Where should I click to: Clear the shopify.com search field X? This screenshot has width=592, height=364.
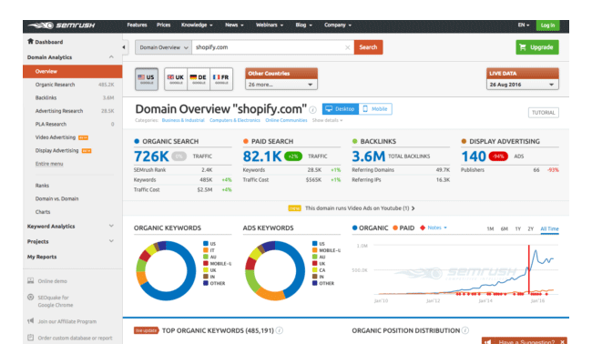[347, 47]
